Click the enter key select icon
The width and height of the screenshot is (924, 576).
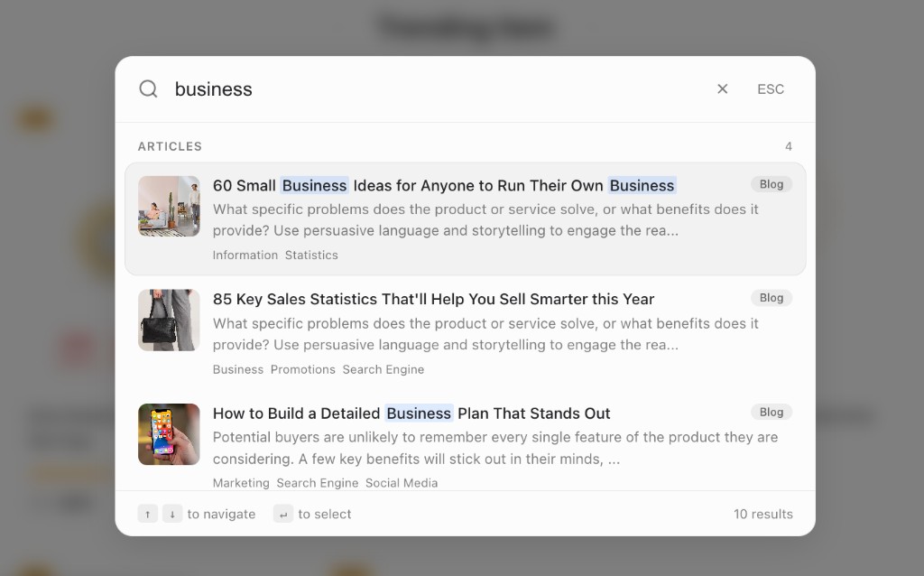(283, 514)
